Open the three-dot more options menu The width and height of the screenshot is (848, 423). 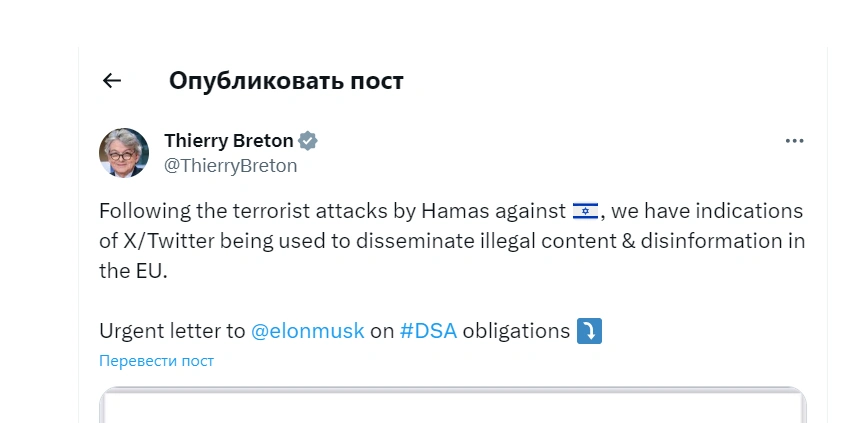click(x=794, y=141)
